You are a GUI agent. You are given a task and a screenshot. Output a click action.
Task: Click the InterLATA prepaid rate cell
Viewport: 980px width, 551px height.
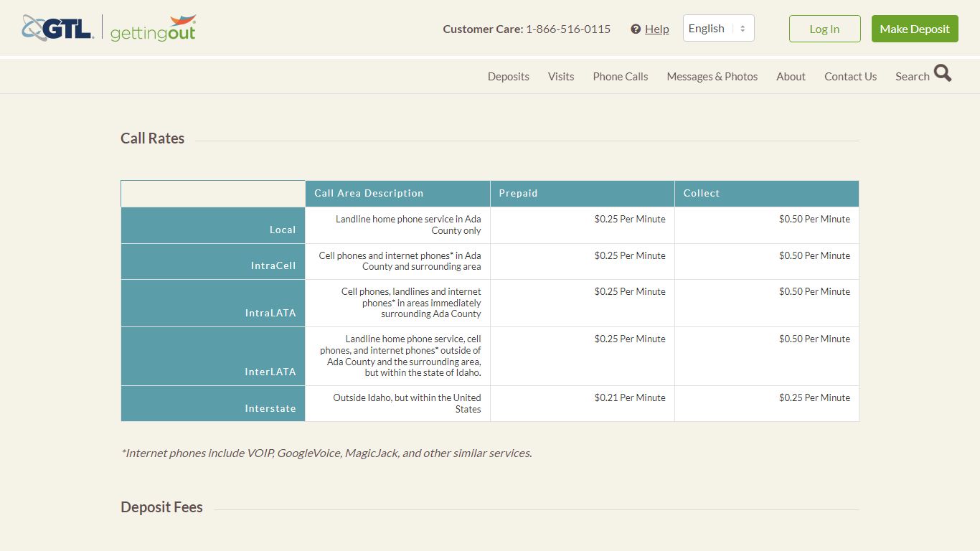(583, 357)
